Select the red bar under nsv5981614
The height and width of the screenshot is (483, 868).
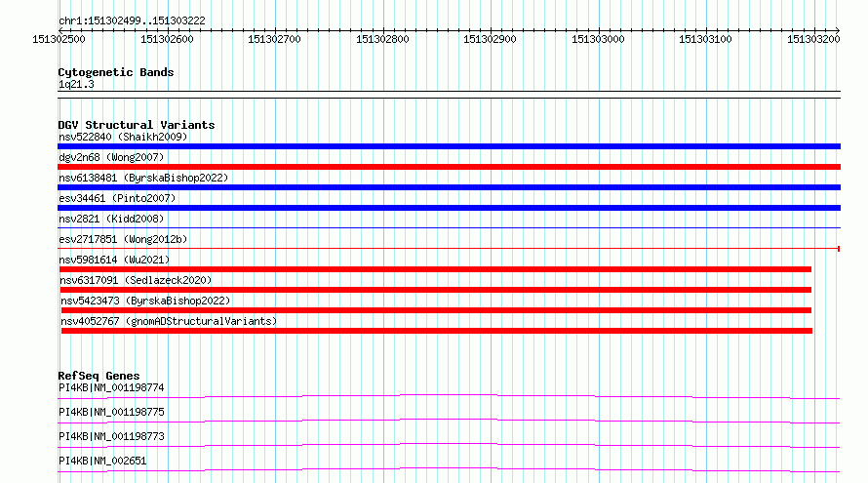436,269
